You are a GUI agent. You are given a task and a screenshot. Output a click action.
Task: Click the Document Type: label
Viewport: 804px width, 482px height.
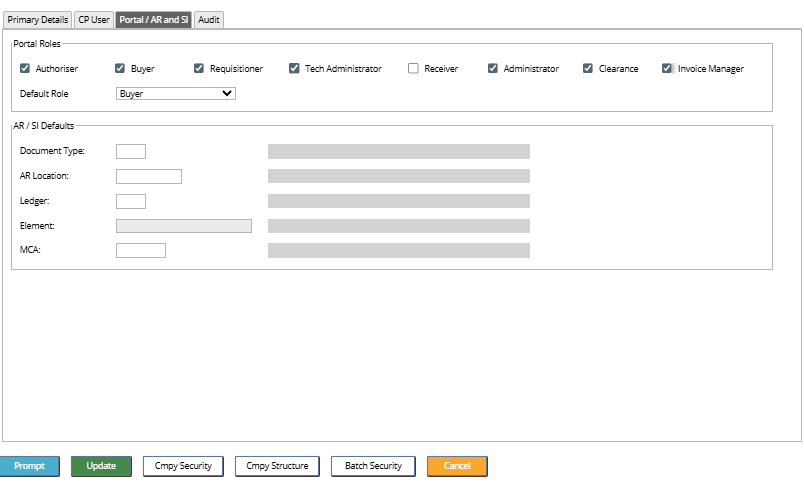tap(52, 151)
